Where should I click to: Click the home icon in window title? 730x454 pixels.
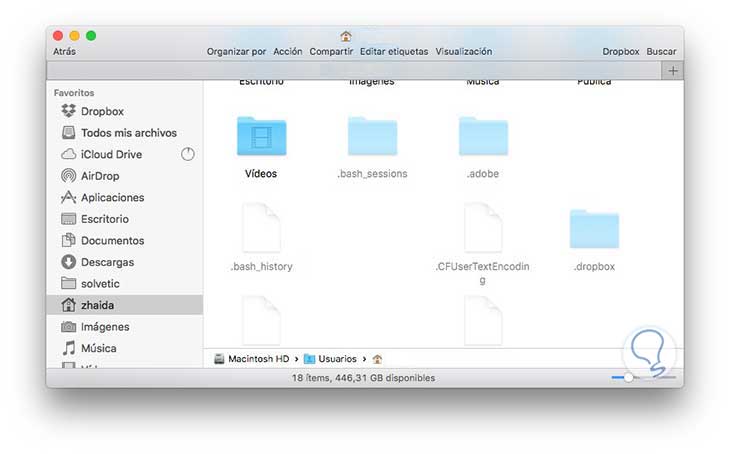345,36
